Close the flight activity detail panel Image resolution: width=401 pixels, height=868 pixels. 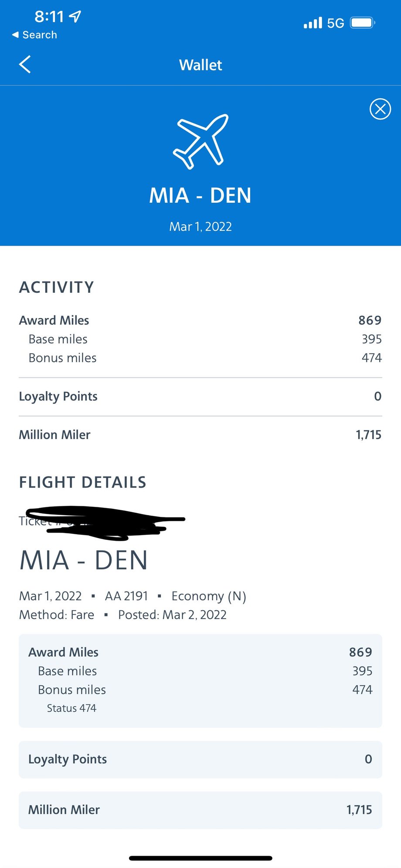click(380, 109)
